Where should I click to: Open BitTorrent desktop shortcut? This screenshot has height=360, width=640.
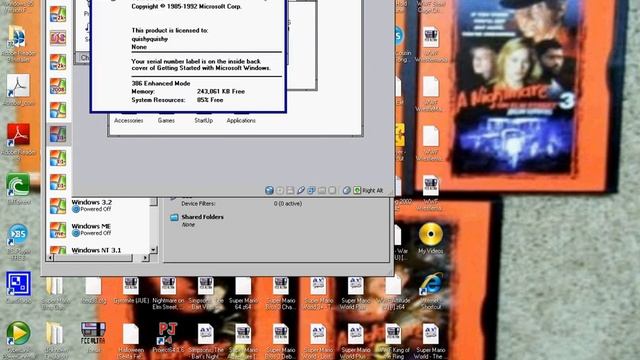[18, 189]
